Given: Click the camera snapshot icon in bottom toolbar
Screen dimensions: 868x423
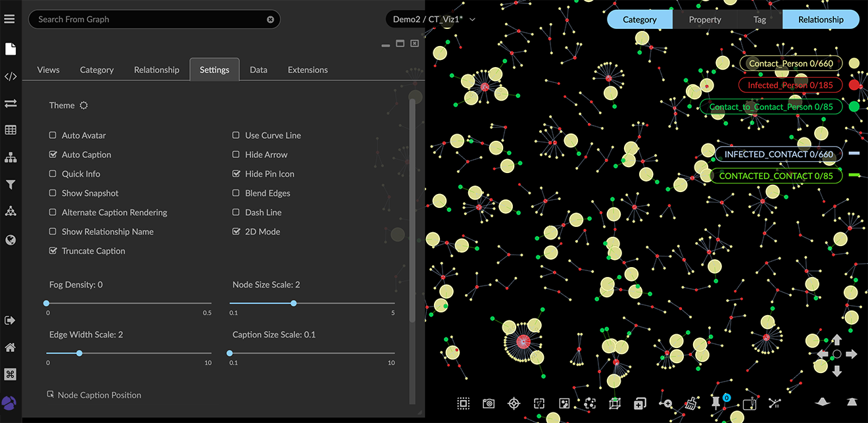Looking at the screenshot, I should pyautogui.click(x=489, y=403).
